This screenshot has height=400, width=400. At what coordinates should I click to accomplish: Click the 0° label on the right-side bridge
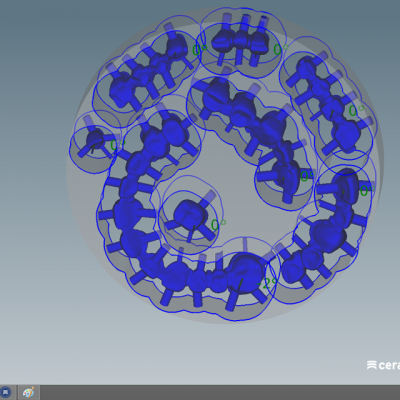356,110
